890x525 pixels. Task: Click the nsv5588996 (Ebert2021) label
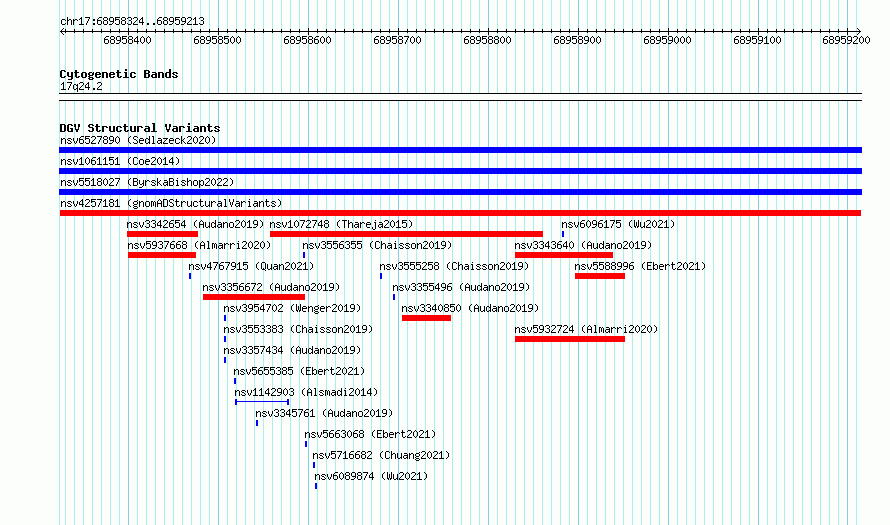click(x=640, y=266)
